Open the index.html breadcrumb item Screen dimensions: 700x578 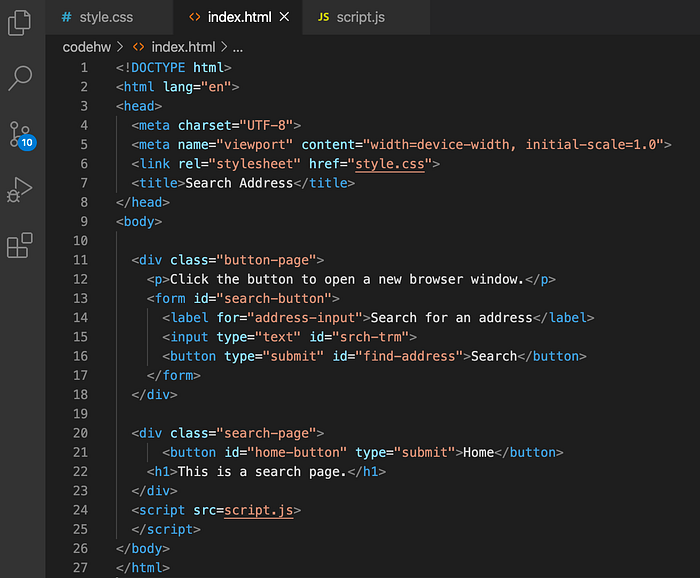click(183, 47)
